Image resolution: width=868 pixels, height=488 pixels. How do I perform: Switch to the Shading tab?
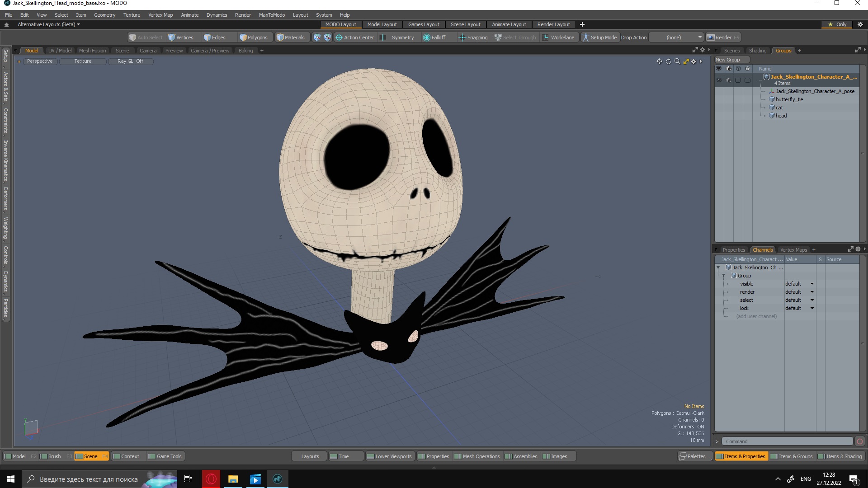click(x=758, y=51)
